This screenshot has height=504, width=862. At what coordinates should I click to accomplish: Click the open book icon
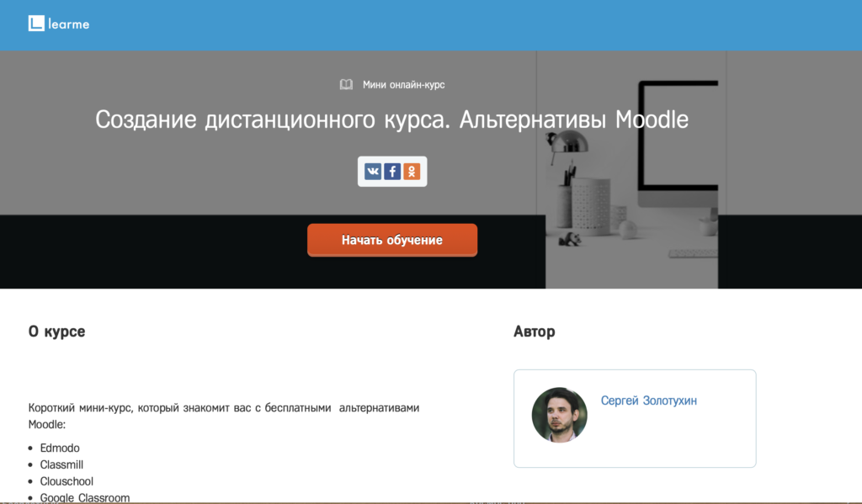tap(346, 84)
